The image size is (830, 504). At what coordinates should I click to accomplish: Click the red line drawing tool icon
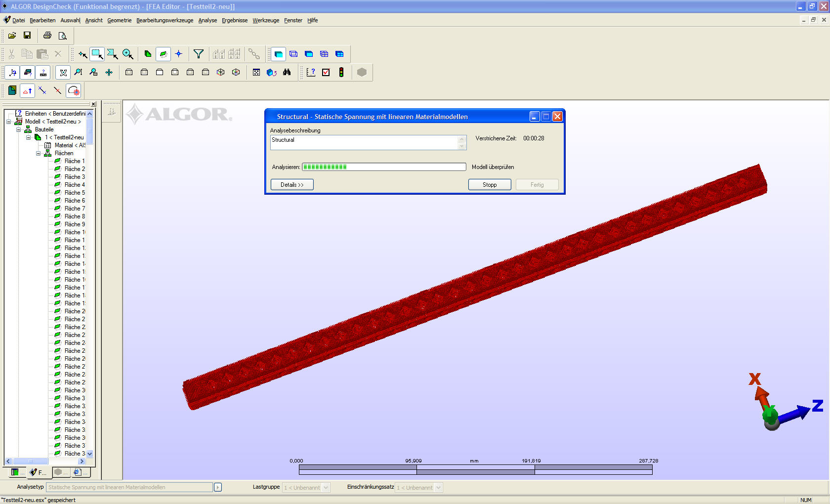point(58,90)
